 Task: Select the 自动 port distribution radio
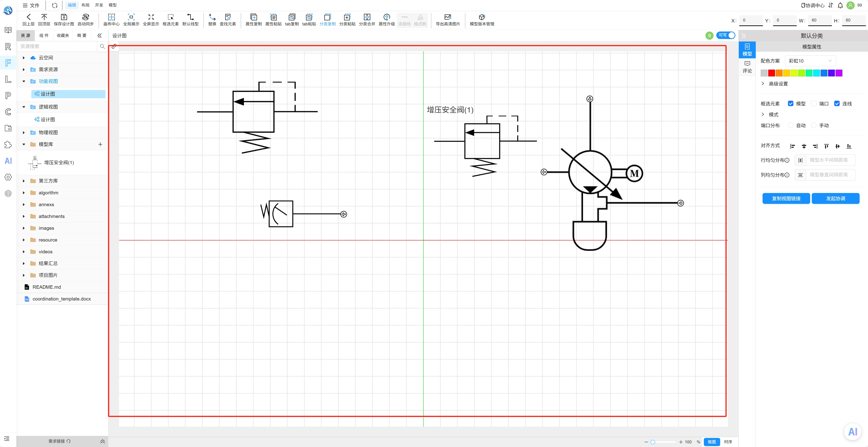(x=790, y=125)
